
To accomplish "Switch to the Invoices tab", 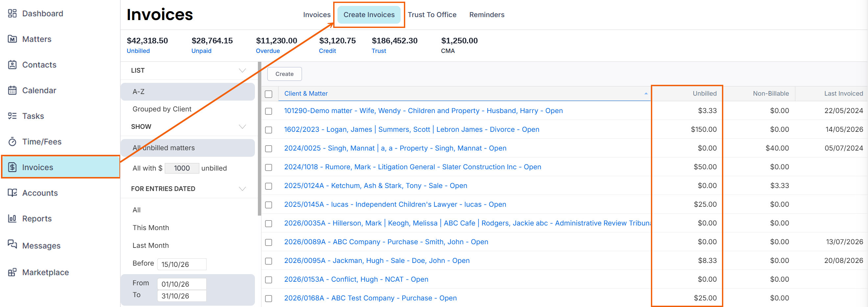I will pos(316,14).
